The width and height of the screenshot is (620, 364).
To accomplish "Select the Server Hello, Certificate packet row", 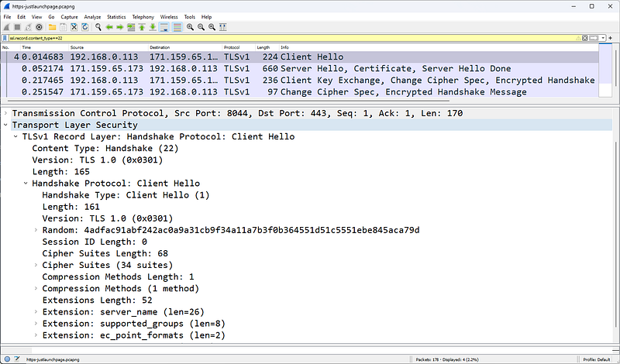I will (x=300, y=68).
